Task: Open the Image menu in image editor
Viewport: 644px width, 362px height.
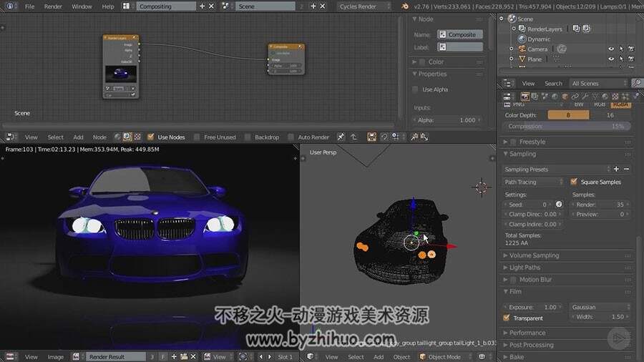Action: pyautogui.click(x=55, y=357)
